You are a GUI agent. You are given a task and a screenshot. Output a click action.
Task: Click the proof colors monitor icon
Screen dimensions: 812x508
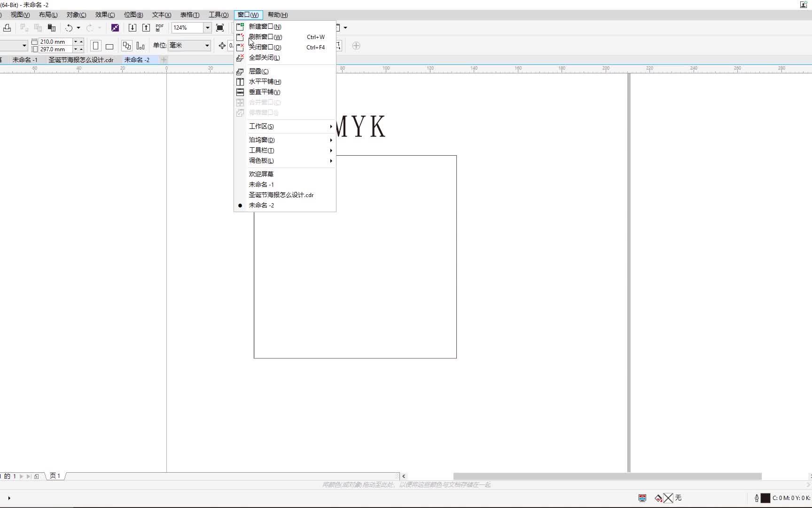click(x=642, y=498)
